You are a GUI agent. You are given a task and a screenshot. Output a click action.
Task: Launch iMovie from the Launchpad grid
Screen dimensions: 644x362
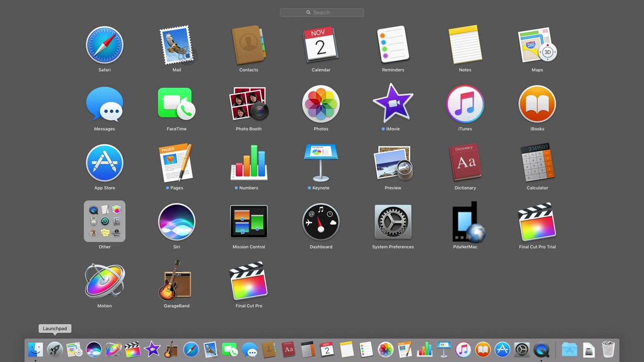393,104
